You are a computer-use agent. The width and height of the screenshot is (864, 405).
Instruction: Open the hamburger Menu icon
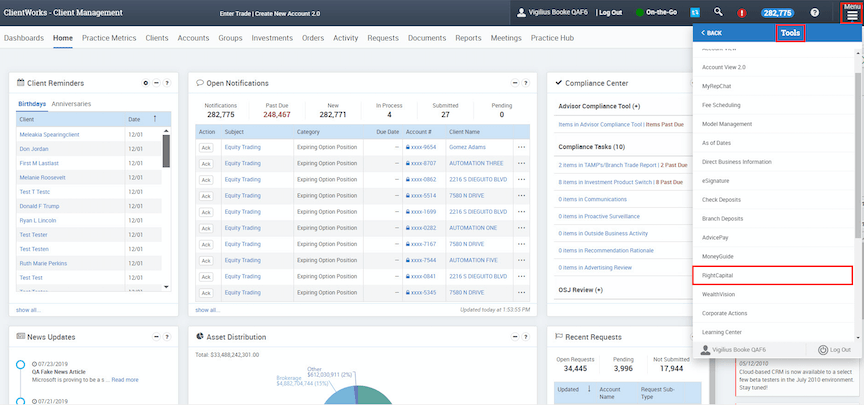point(850,17)
